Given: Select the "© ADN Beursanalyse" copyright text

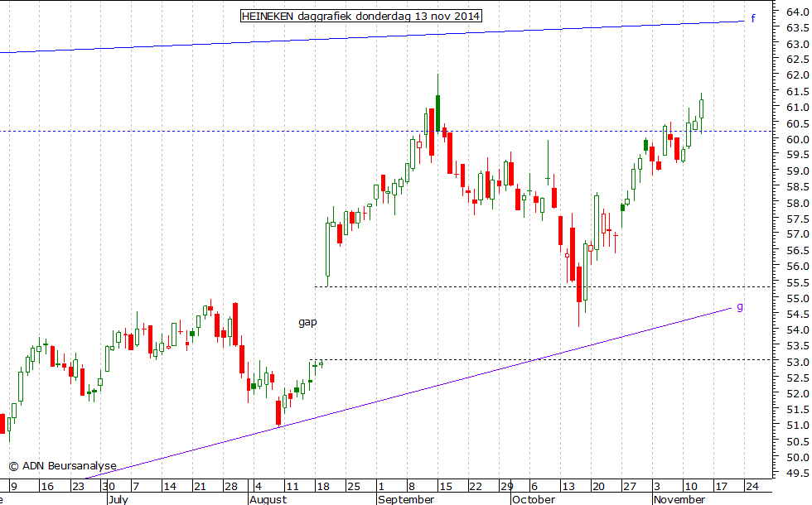Looking at the screenshot, I should (62, 465).
